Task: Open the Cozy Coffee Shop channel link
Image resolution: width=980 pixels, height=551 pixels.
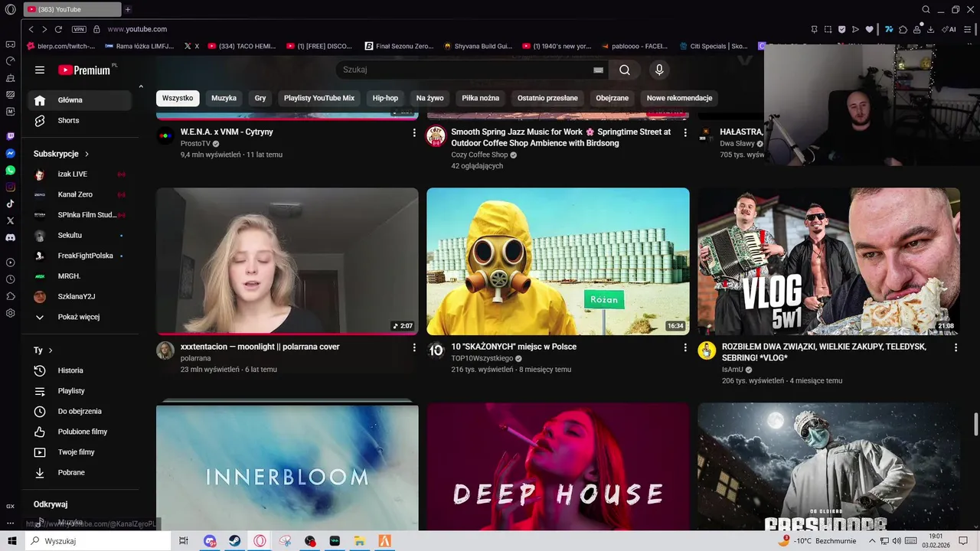Action: pyautogui.click(x=479, y=155)
